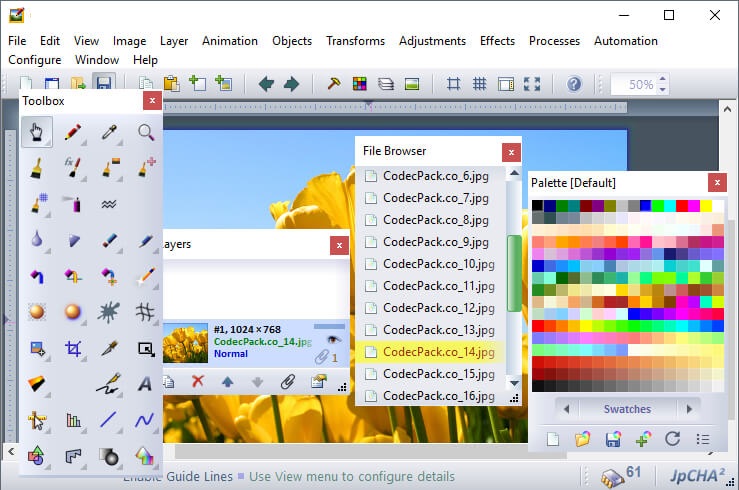Open help with the question mark icon
739x490 pixels.
[x=574, y=84]
